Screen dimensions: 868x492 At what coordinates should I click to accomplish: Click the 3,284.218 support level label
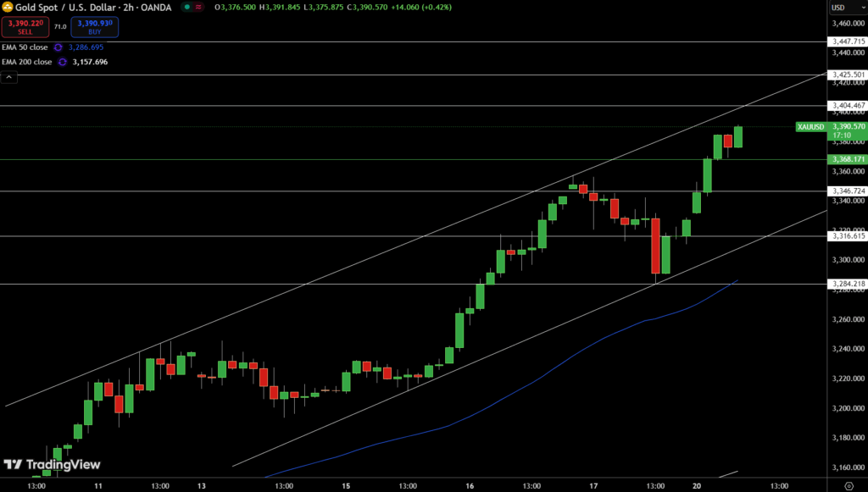point(848,284)
